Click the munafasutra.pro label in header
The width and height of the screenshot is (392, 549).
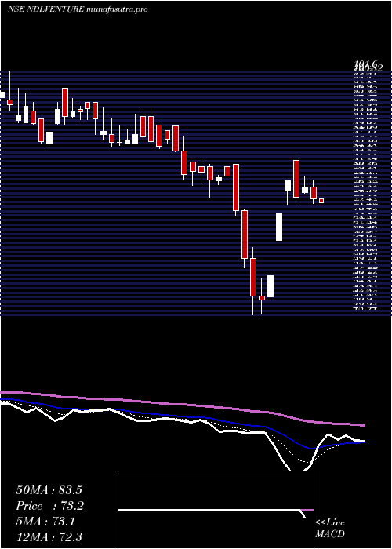click(117, 9)
